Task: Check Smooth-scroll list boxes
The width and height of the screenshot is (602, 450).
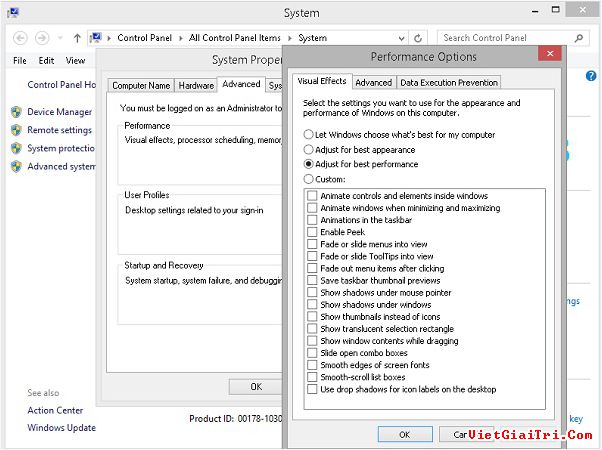Action: pos(312,377)
